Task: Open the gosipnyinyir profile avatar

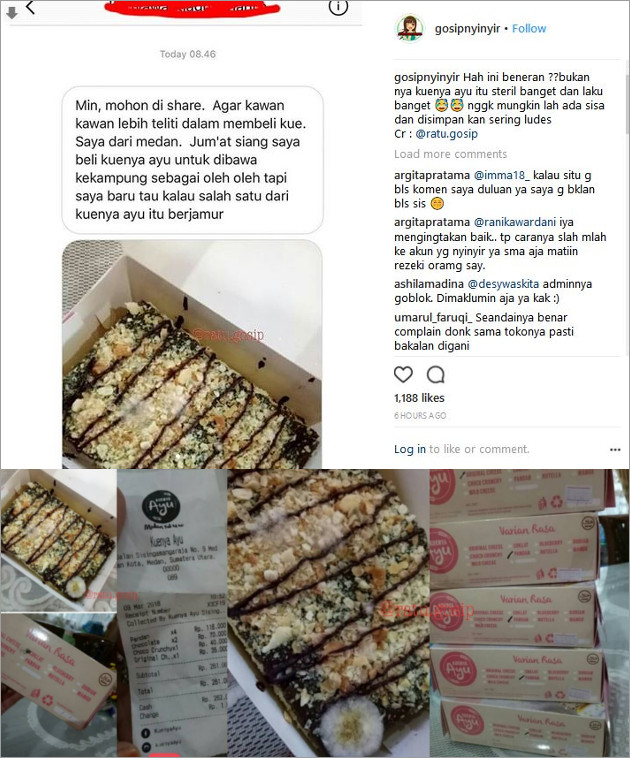Action: click(410, 28)
